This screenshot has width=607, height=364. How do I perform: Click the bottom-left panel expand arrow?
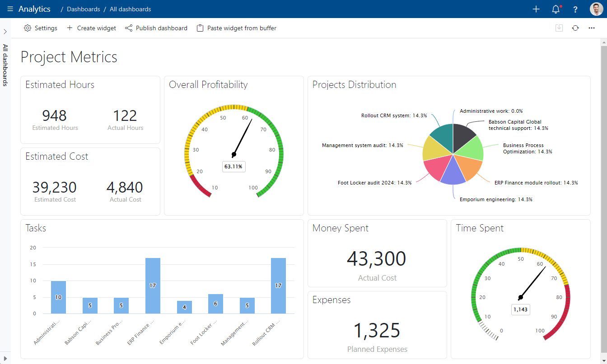(5, 359)
